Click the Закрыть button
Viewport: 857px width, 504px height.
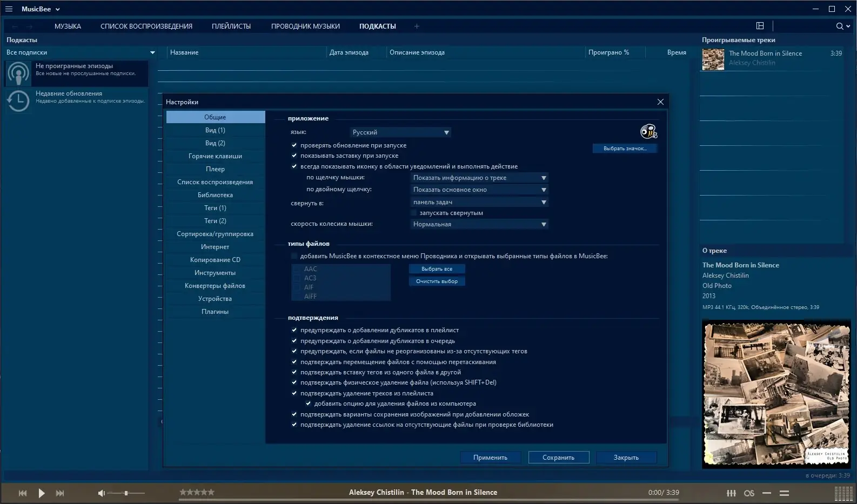pyautogui.click(x=626, y=458)
